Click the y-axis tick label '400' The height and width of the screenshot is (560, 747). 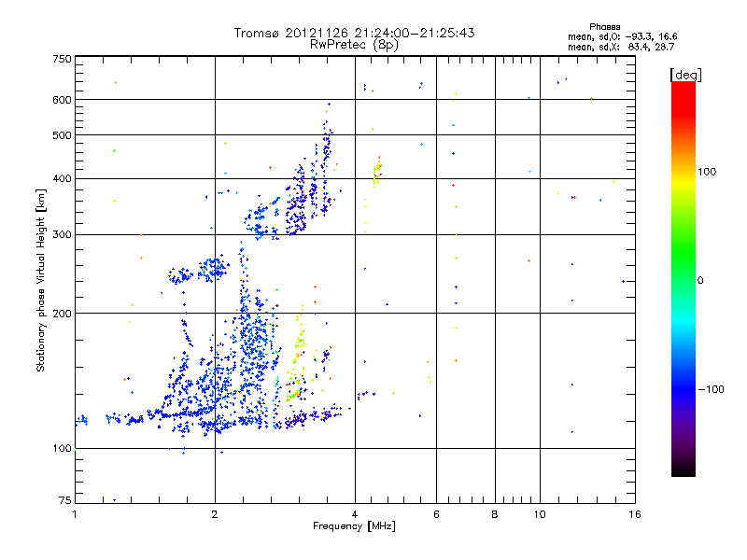62,179
